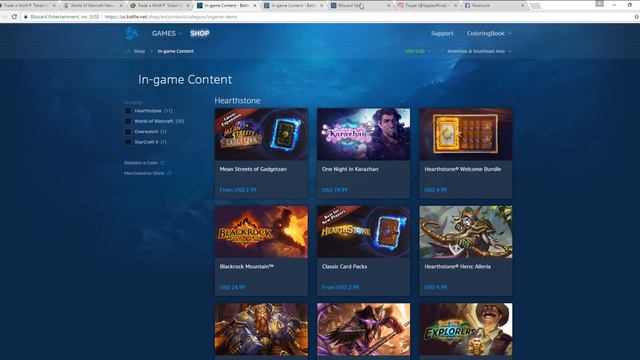
Task: Open the Redeem a Code link
Action: (x=141, y=163)
